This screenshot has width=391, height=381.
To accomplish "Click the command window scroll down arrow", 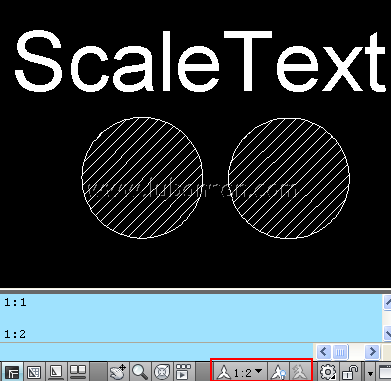I will [387, 333].
